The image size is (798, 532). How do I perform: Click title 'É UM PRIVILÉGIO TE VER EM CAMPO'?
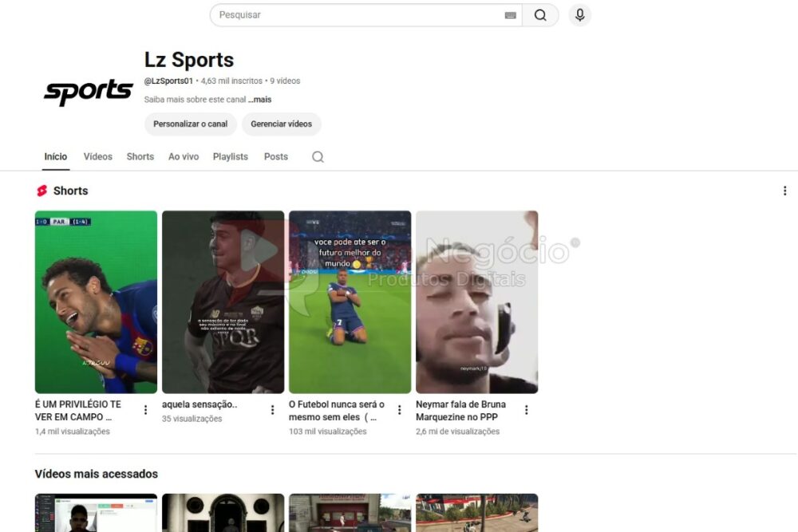pos(78,411)
